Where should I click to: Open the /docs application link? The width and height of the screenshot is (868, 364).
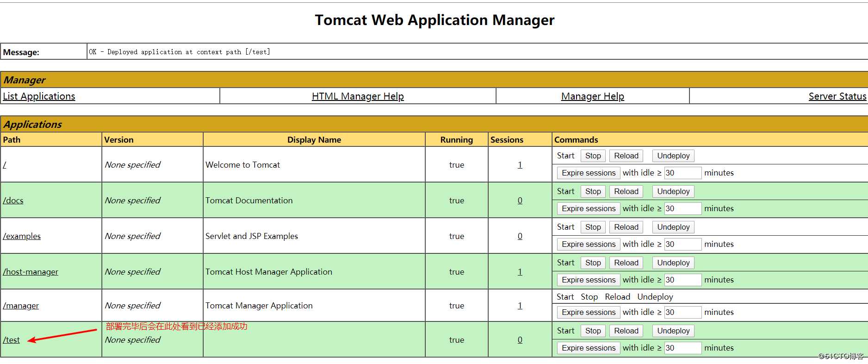click(13, 201)
